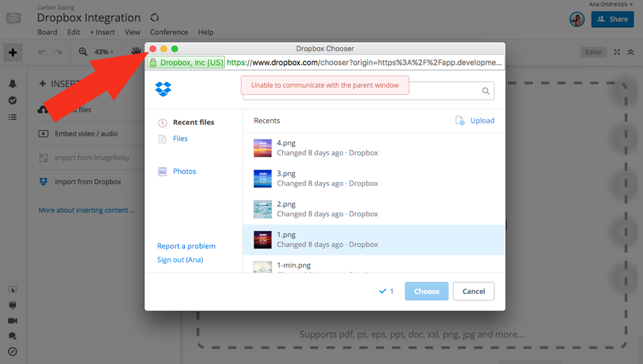Open the Board menu
This screenshot has width=643, height=364.
[x=47, y=32]
